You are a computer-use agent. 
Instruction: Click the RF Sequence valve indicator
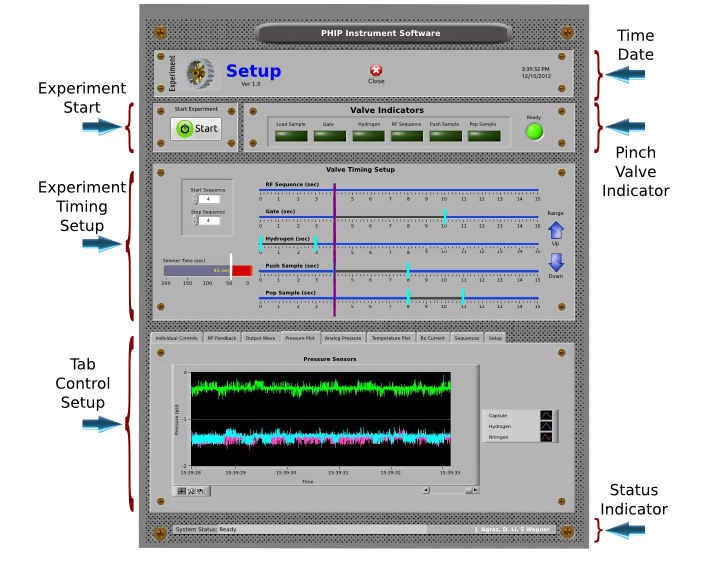click(x=407, y=136)
